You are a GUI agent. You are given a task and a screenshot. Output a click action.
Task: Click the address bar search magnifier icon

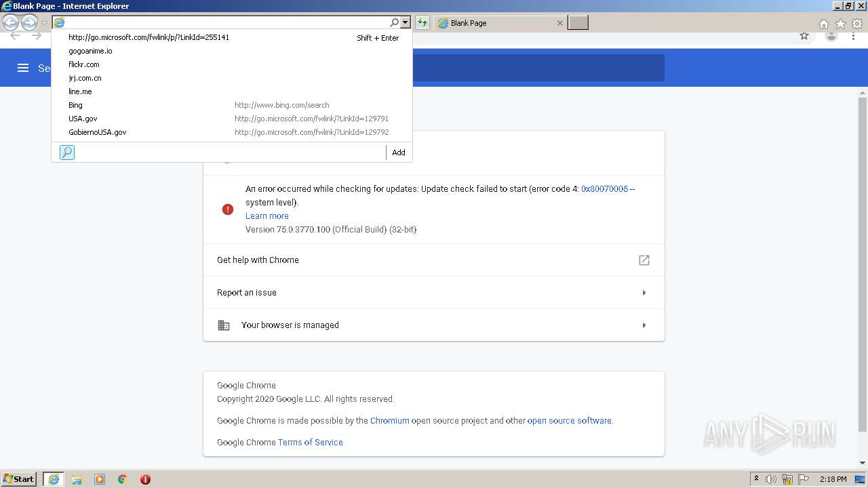click(x=394, y=22)
